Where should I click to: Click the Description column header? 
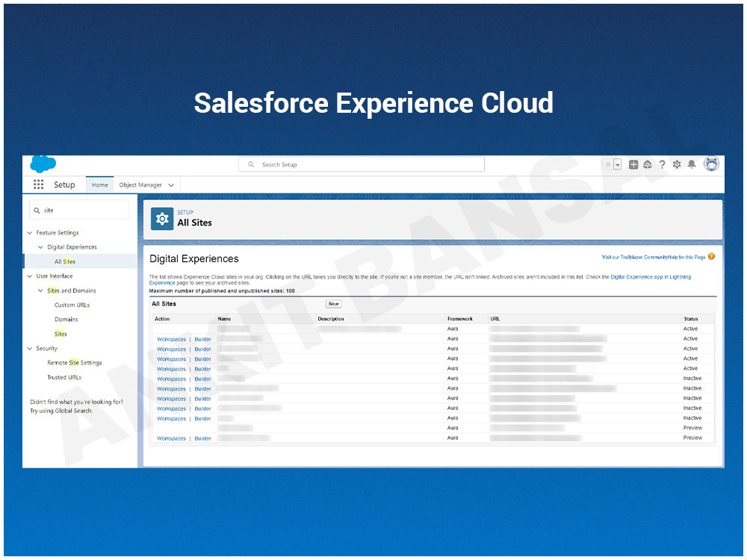point(331,319)
